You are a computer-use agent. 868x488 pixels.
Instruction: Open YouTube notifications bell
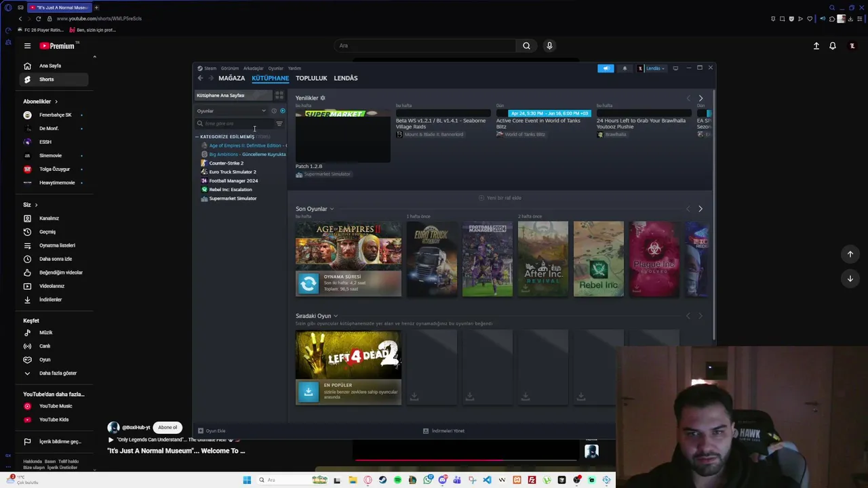833,46
